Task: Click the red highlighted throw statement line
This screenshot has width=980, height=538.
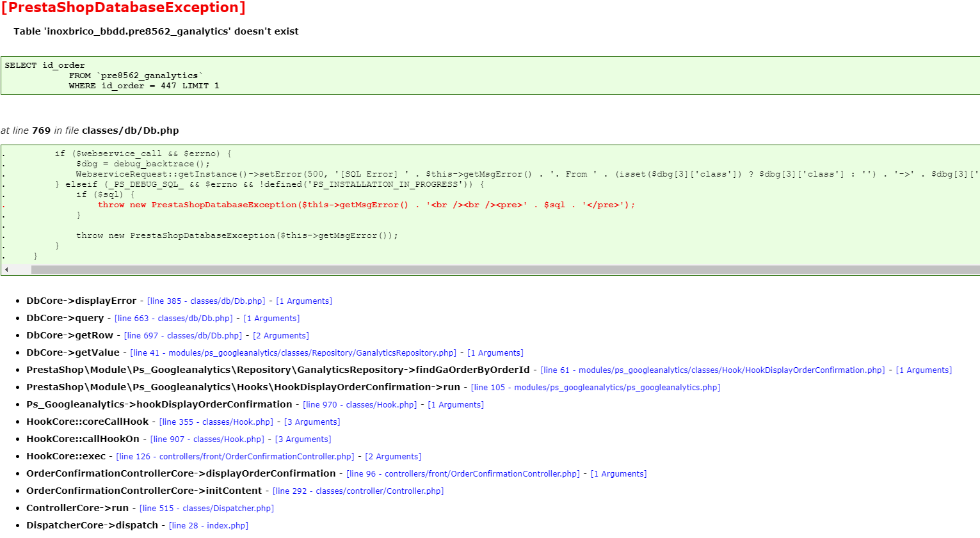Action: pyautogui.click(x=366, y=205)
